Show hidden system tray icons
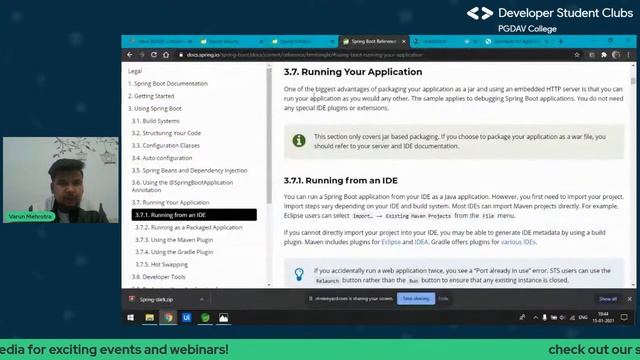640x360 pixels. (536, 318)
